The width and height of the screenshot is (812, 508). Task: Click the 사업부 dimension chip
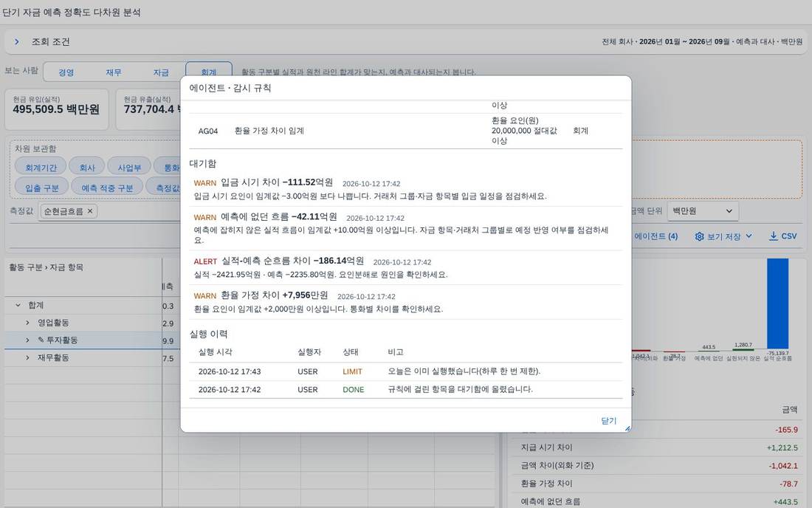(129, 168)
